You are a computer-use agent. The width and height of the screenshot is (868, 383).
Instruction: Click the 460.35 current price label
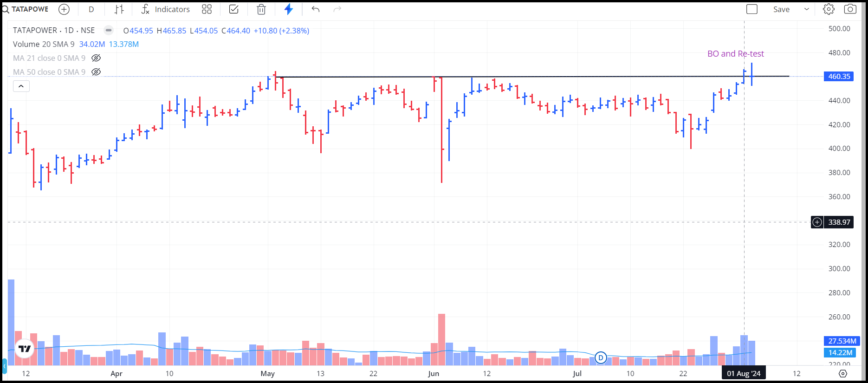(838, 76)
